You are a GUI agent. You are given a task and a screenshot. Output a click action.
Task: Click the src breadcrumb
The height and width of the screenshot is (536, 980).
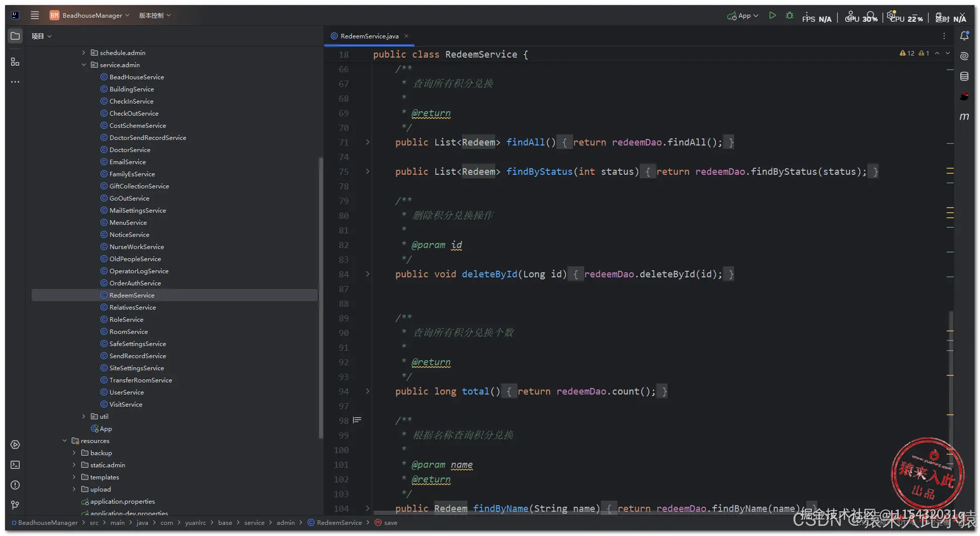pyautogui.click(x=94, y=523)
